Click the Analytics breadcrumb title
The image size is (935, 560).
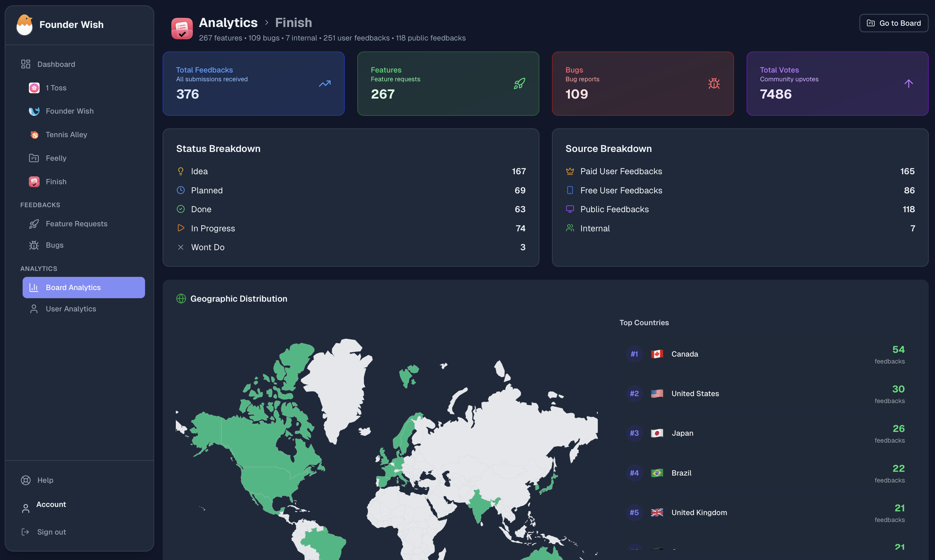coord(228,23)
